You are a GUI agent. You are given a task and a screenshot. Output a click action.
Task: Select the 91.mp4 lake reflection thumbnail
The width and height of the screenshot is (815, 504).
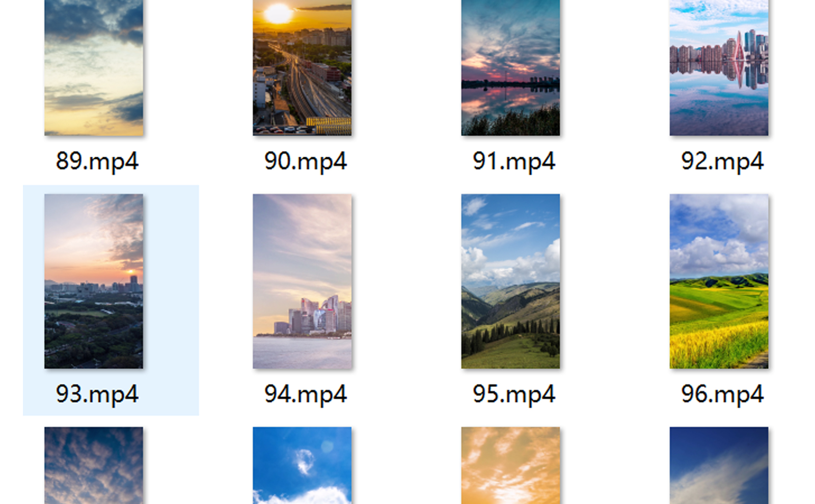pyautogui.click(x=510, y=67)
